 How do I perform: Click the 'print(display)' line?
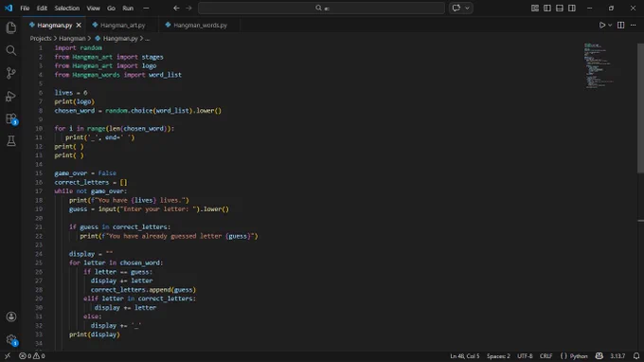(x=95, y=335)
